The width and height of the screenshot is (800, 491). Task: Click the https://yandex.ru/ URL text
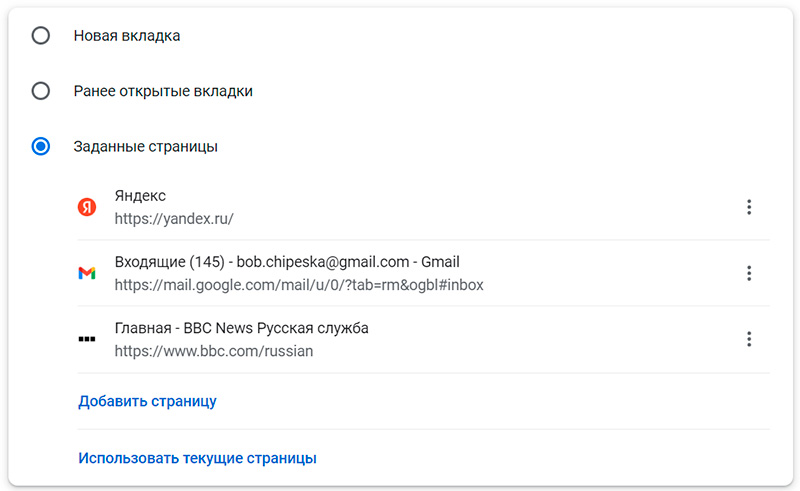(173, 218)
